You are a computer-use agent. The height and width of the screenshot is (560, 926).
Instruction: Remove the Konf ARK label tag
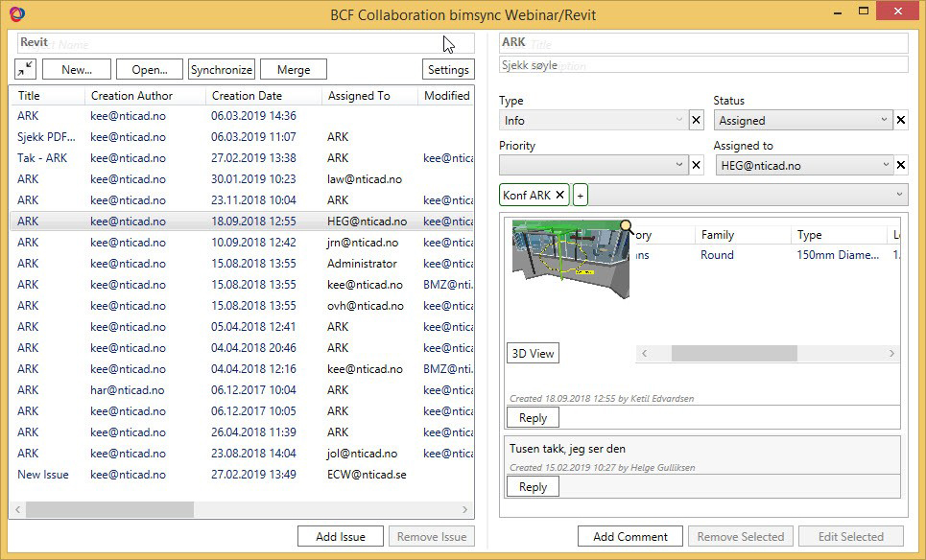[x=559, y=196]
